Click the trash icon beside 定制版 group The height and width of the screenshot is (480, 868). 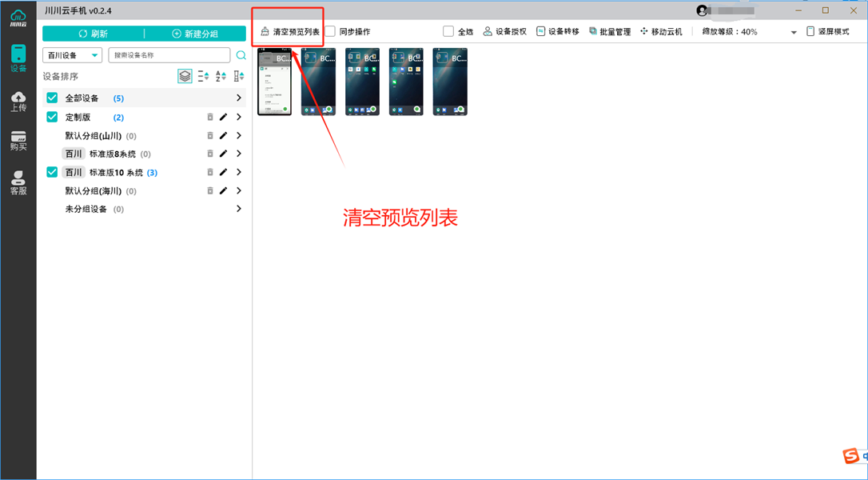pos(209,117)
